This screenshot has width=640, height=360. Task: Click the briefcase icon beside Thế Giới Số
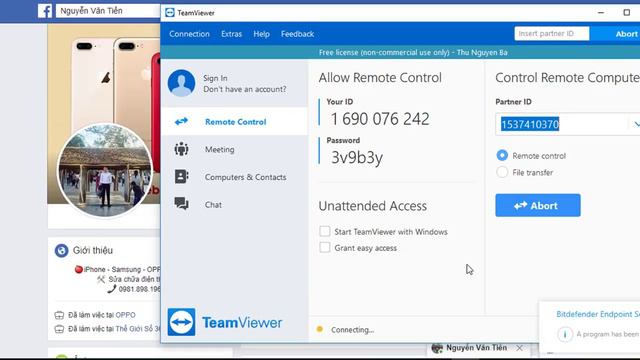[59, 329]
